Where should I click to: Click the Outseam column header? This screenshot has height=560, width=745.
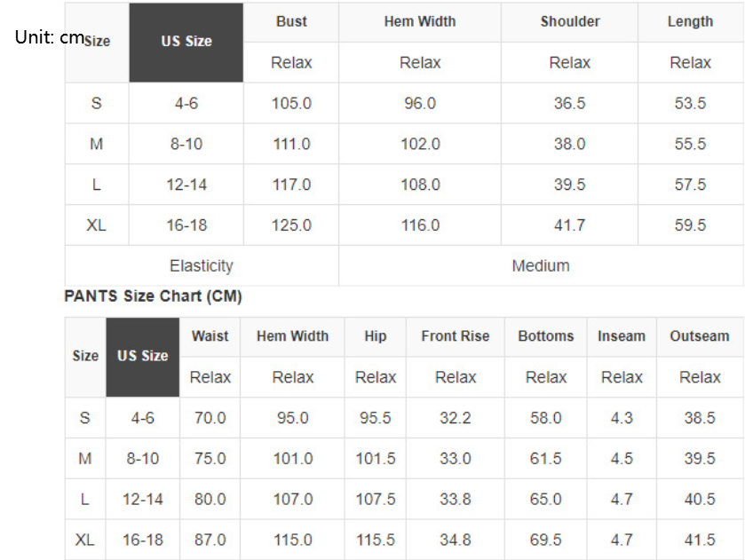[x=700, y=336]
